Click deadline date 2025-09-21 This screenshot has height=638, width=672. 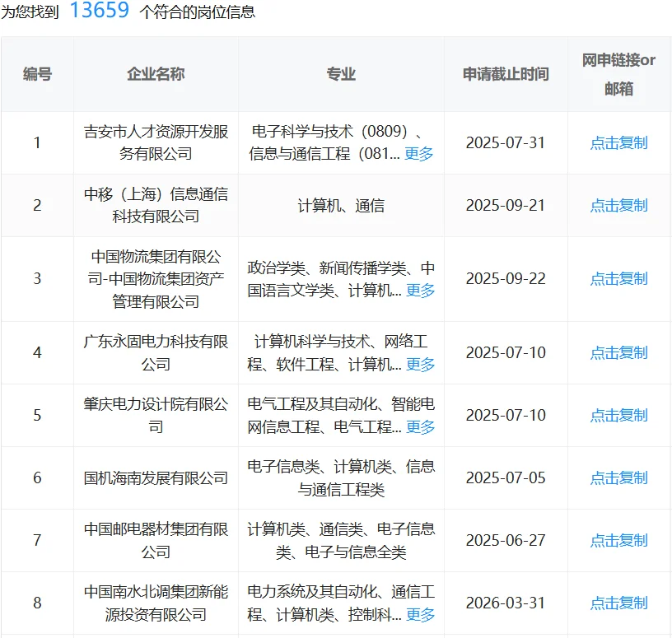tap(506, 205)
